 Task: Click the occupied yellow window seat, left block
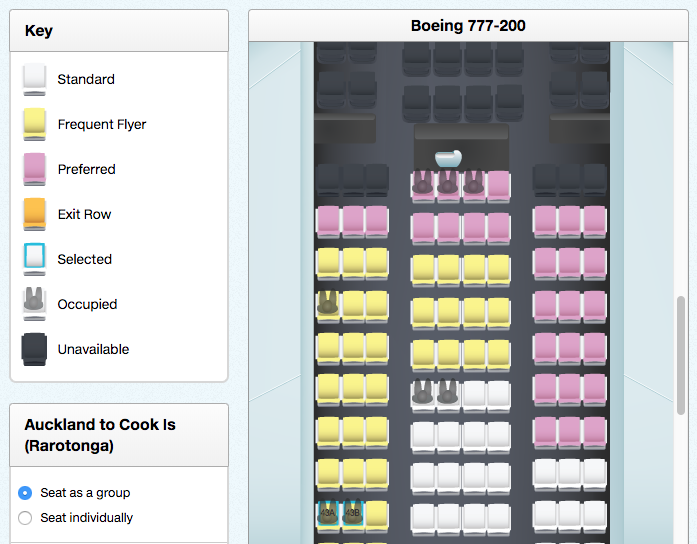coord(328,304)
